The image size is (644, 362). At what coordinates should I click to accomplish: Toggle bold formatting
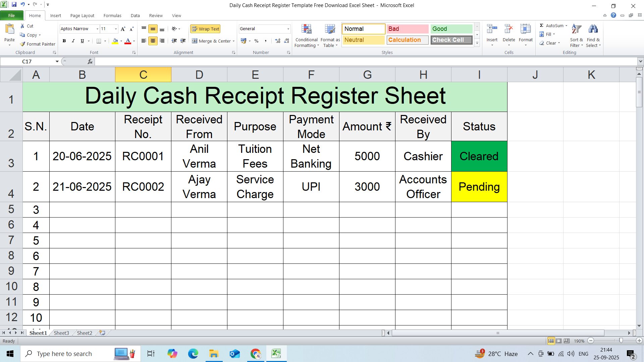point(64,41)
